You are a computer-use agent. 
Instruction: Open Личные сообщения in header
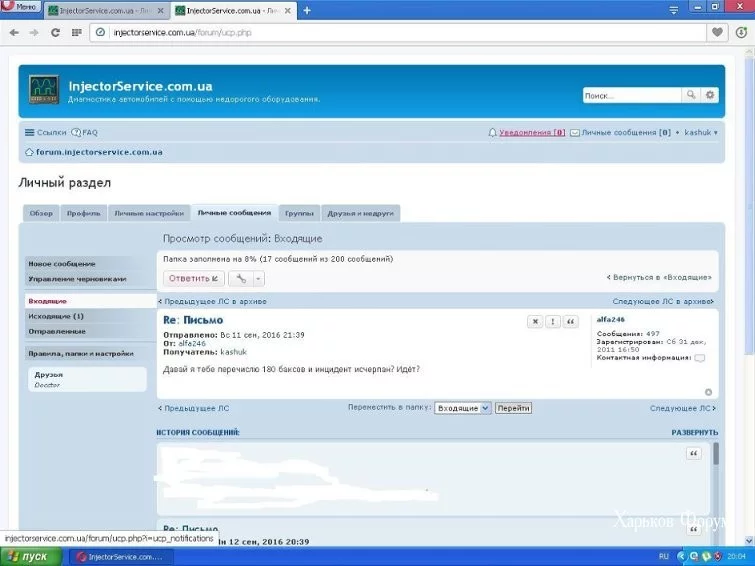621,132
